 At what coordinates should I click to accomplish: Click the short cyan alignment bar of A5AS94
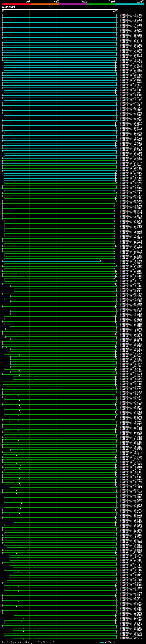tap(52, 261)
